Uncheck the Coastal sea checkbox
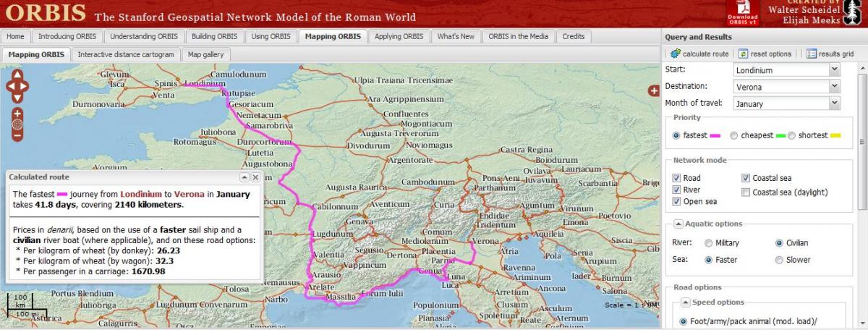868x330 pixels. pyautogui.click(x=746, y=178)
